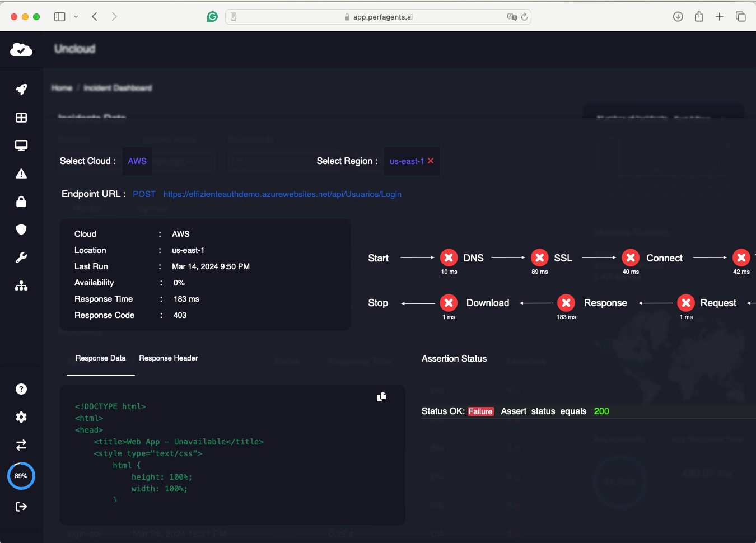Open the settings gear sidebar icon
Screen dimensions: 756x543
(21, 417)
